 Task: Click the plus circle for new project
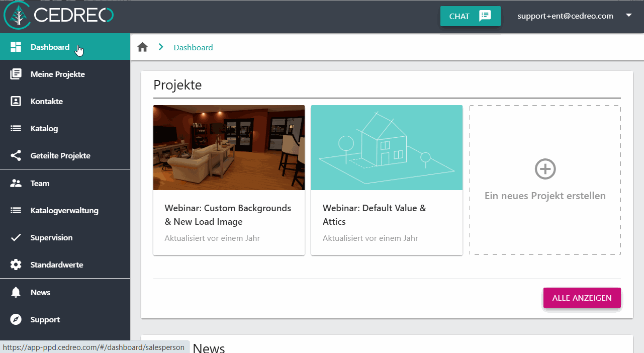[545, 169]
